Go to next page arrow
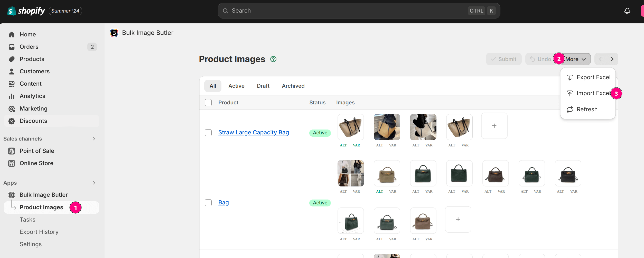Viewport: 644px width, 258px height. [612, 59]
